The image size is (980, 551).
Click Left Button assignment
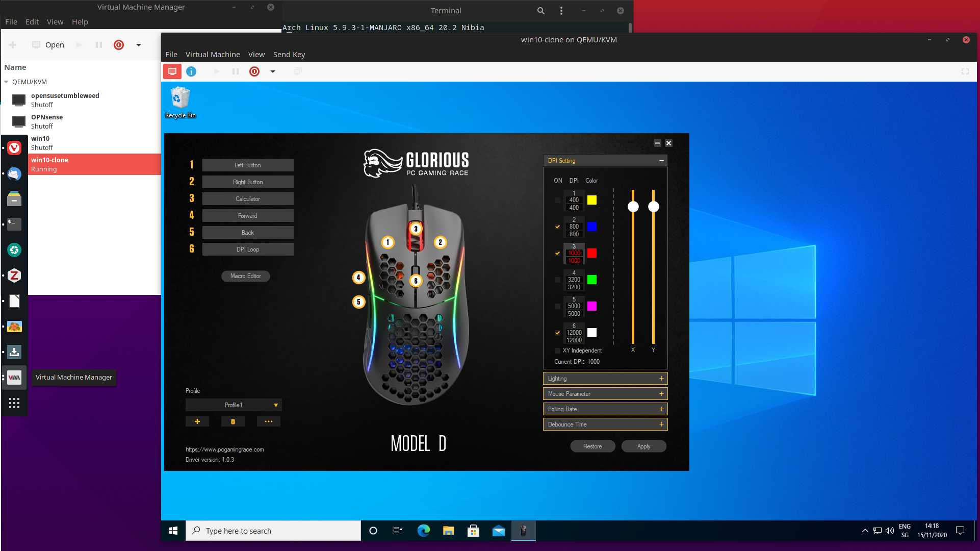tap(248, 165)
